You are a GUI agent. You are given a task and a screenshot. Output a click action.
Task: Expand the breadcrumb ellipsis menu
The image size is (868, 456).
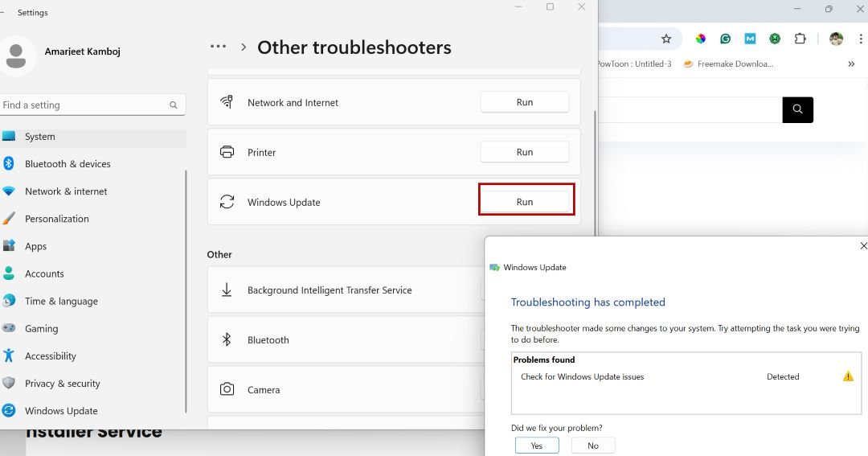[218, 47]
